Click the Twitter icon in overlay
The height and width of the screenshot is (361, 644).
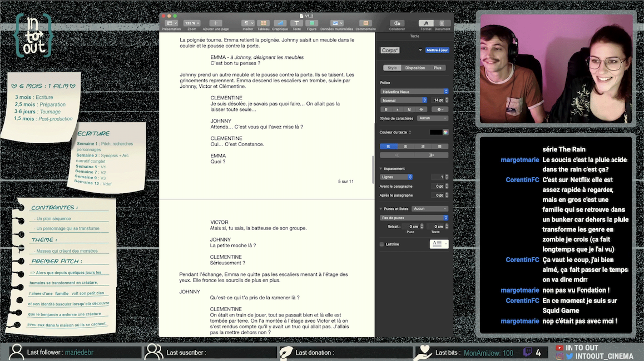pos(569,357)
